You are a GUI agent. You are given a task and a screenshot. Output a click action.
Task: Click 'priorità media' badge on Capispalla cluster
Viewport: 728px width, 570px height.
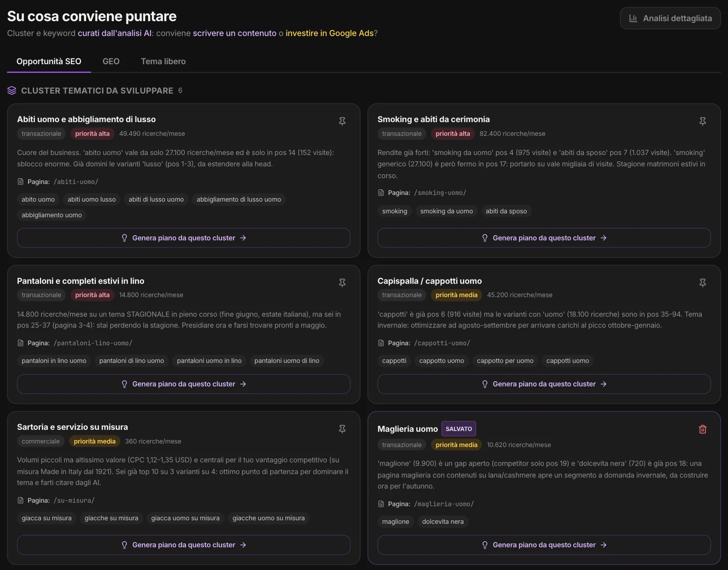point(456,295)
